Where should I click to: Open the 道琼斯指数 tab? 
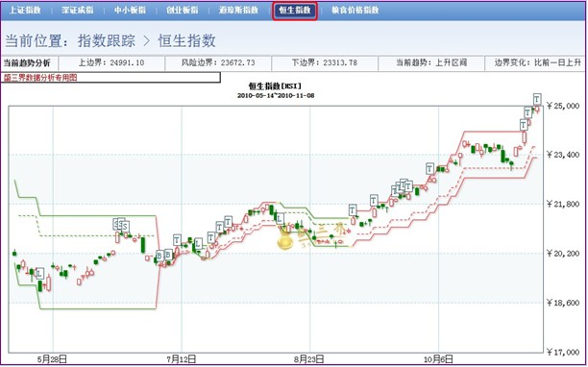(x=238, y=11)
